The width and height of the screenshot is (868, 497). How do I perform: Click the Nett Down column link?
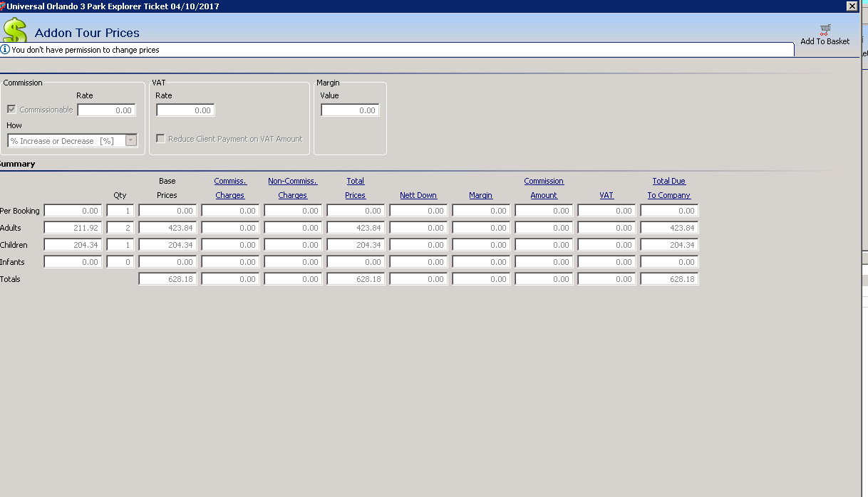tap(418, 195)
